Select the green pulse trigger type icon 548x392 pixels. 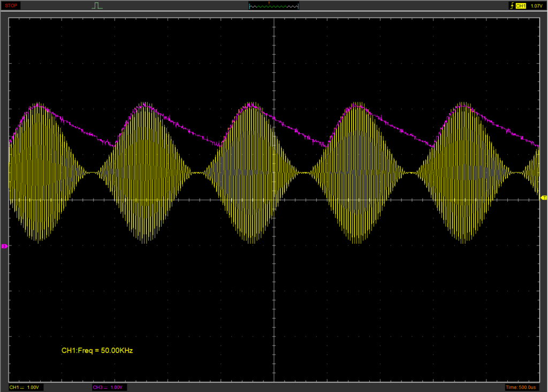tap(97, 6)
